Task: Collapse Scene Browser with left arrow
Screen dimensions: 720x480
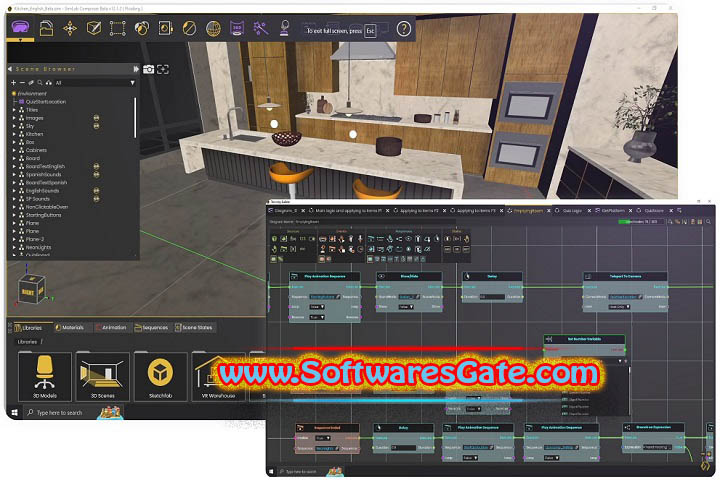Action: (x=10, y=69)
